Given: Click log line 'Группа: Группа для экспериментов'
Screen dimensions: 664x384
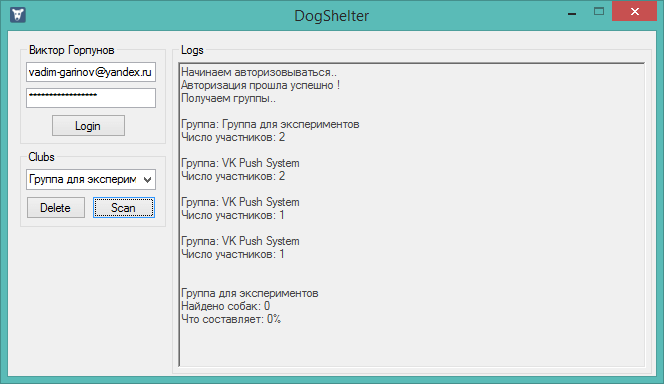Looking at the screenshot, I should 270,124.
